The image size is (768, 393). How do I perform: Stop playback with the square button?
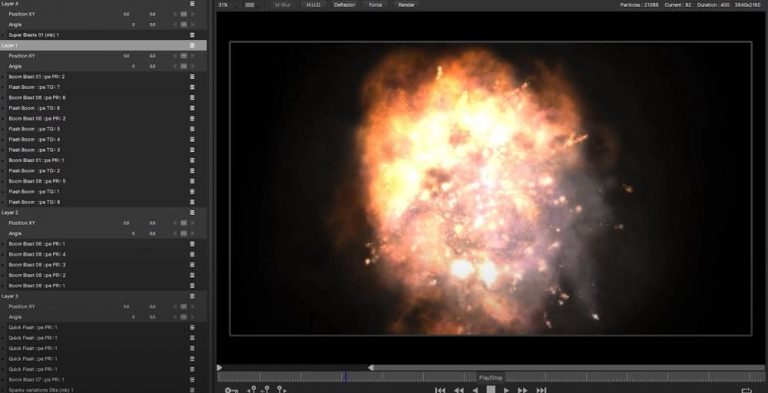[490, 390]
